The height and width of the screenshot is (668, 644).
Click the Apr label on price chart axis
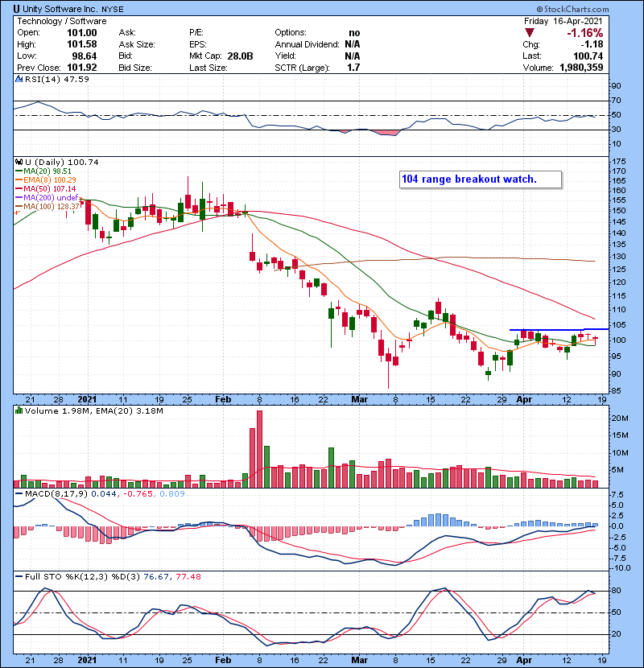(x=524, y=400)
